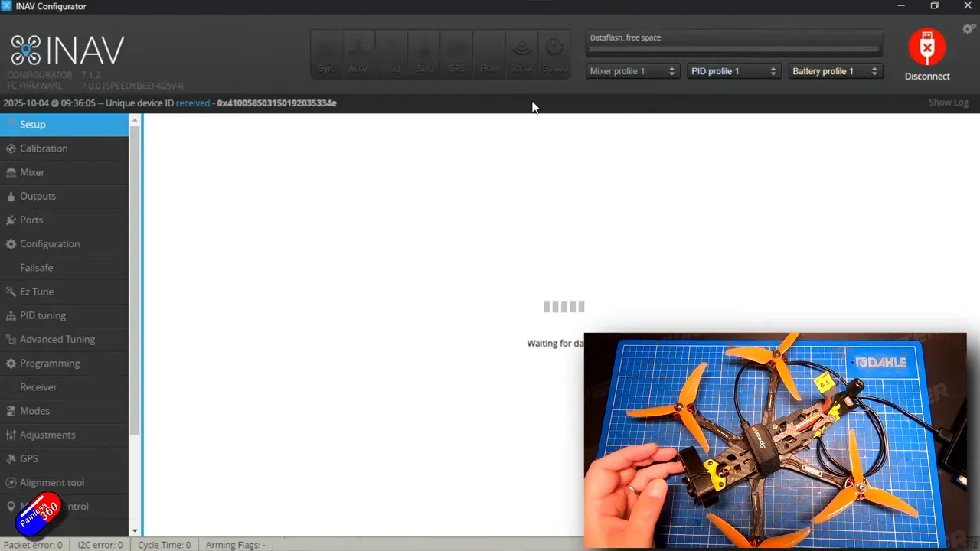Image resolution: width=980 pixels, height=551 pixels.
Task: Click the GPS sensor indicator icon
Action: [x=457, y=54]
